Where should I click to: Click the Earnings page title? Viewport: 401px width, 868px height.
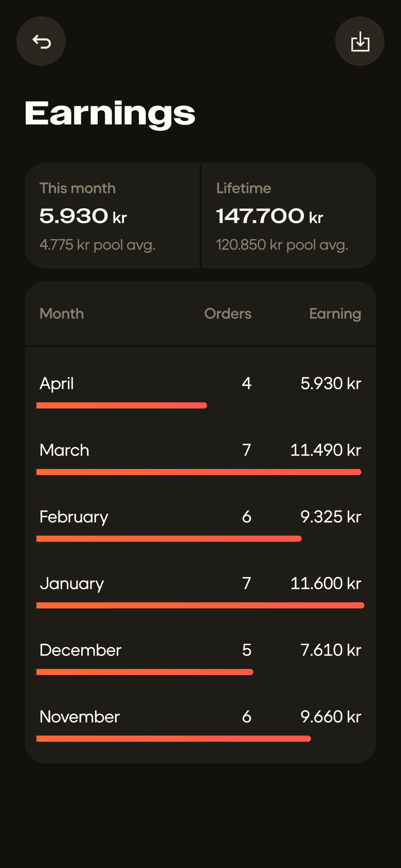(110, 113)
